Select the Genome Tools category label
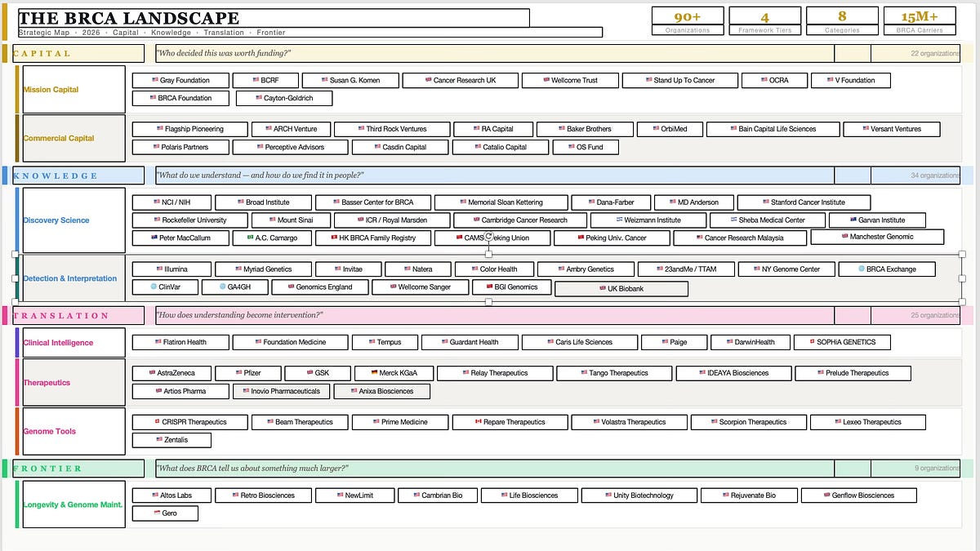The image size is (980, 551). coord(73,431)
